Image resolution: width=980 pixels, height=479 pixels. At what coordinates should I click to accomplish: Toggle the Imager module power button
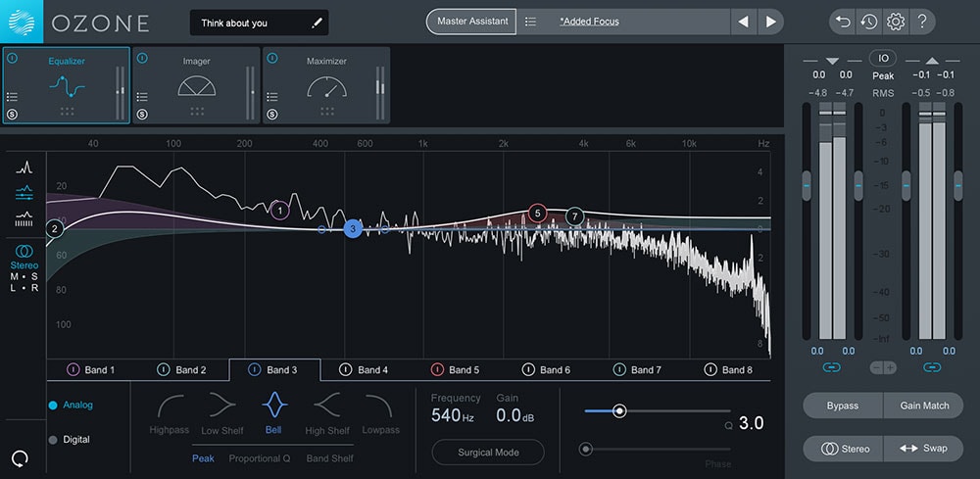click(142, 58)
